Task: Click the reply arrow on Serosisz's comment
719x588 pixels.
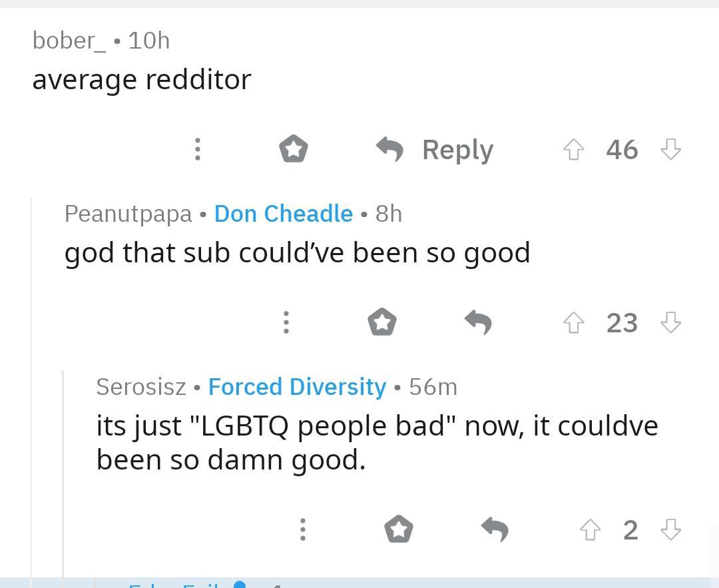Action: click(x=495, y=529)
